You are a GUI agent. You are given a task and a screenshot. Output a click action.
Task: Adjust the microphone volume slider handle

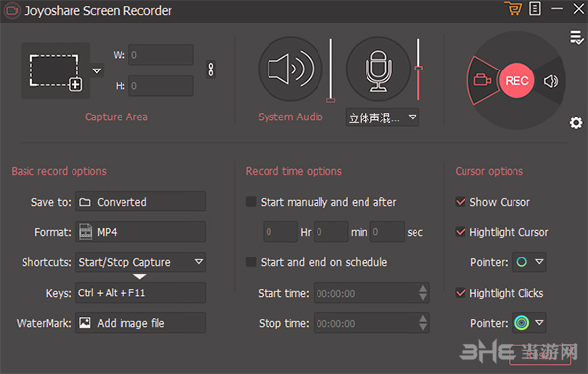pyautogui.click(x=418, y=69)
